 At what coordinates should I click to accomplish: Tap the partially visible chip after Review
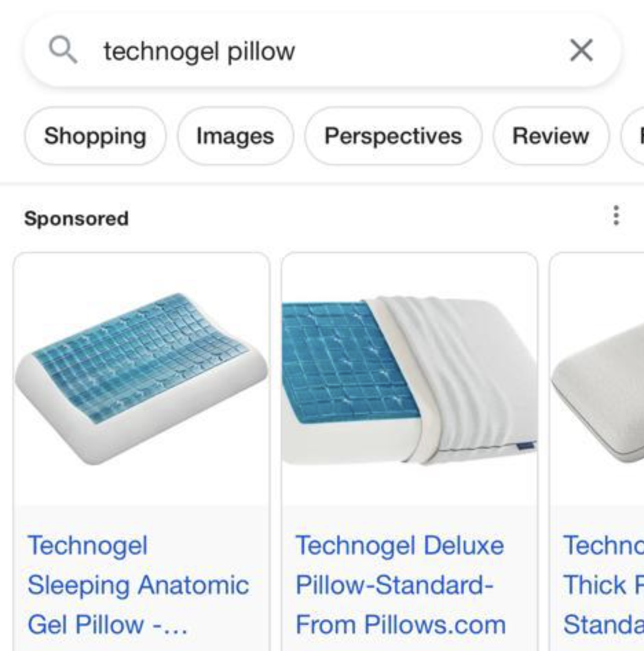[x=633, y=136]
